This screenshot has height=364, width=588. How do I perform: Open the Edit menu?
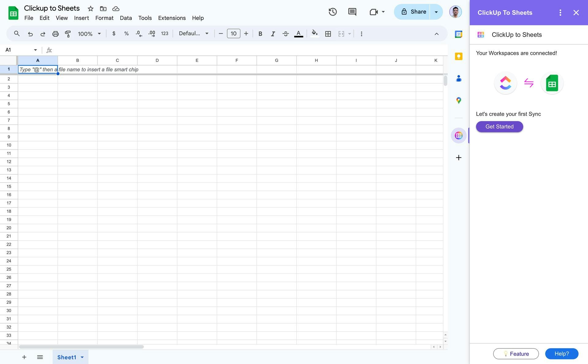click(x=44, y=18)
